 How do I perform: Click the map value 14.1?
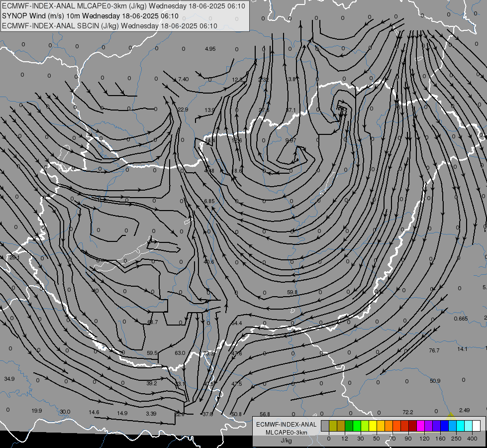(x=462, y=349)
